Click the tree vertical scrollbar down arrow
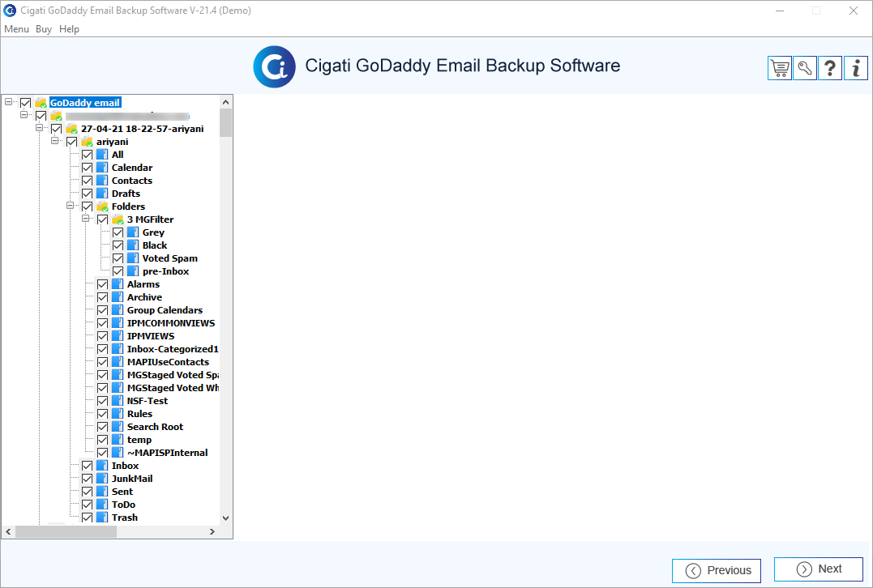 coord(225,518)
